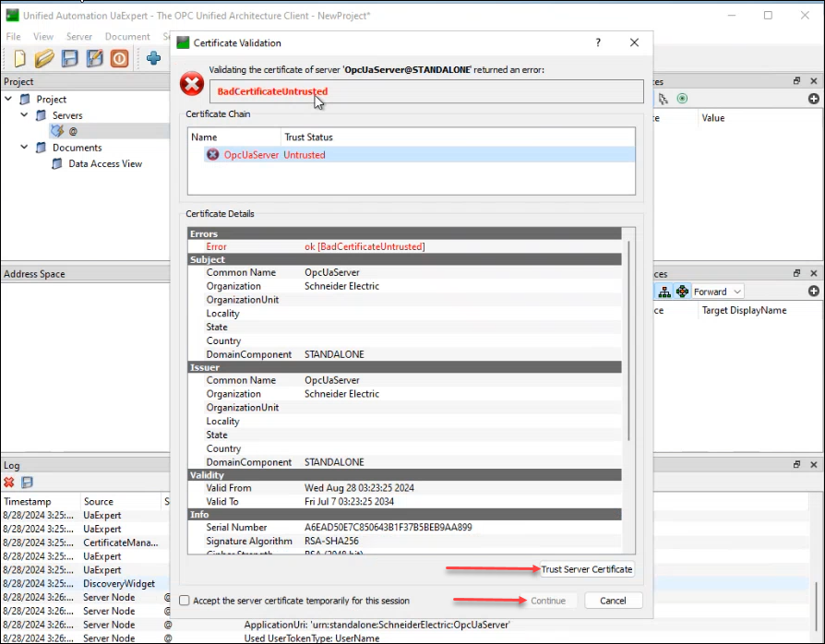Click the Target DisplayName column header
825x644 pixels.
[x=744, y=310]
